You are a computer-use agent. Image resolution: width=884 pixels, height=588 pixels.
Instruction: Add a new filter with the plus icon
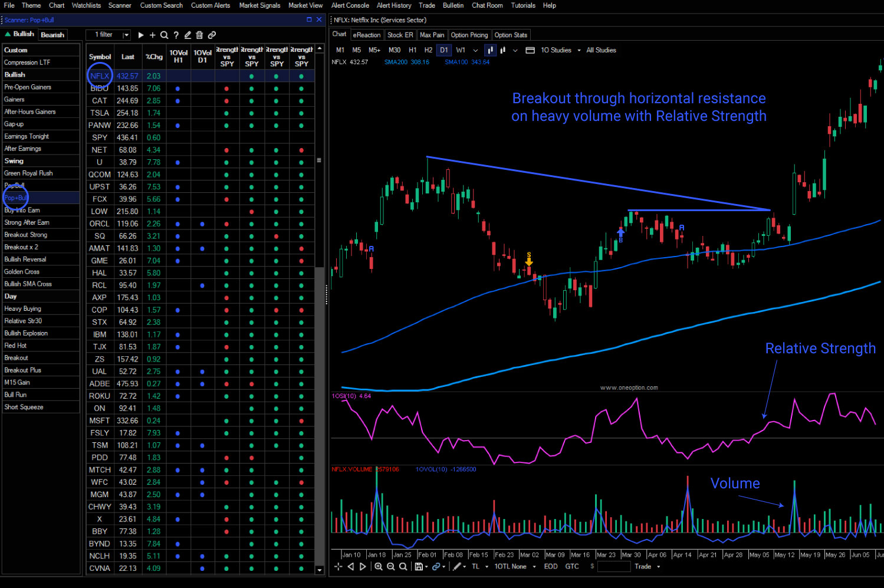coord(153,35)
